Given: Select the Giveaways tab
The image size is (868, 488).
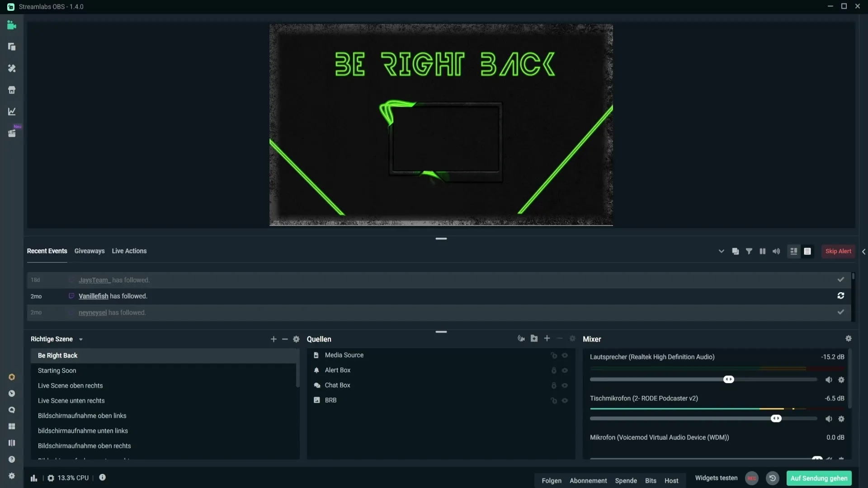Looking at the screenshot, I should tap(90, 251).
